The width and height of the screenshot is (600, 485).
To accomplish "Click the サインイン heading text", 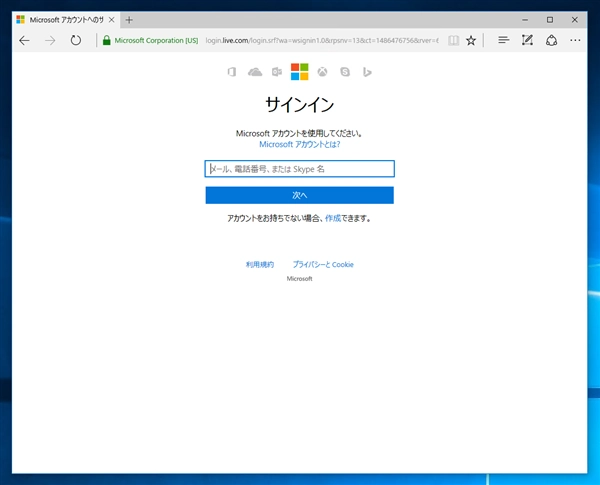I will 300,105.
